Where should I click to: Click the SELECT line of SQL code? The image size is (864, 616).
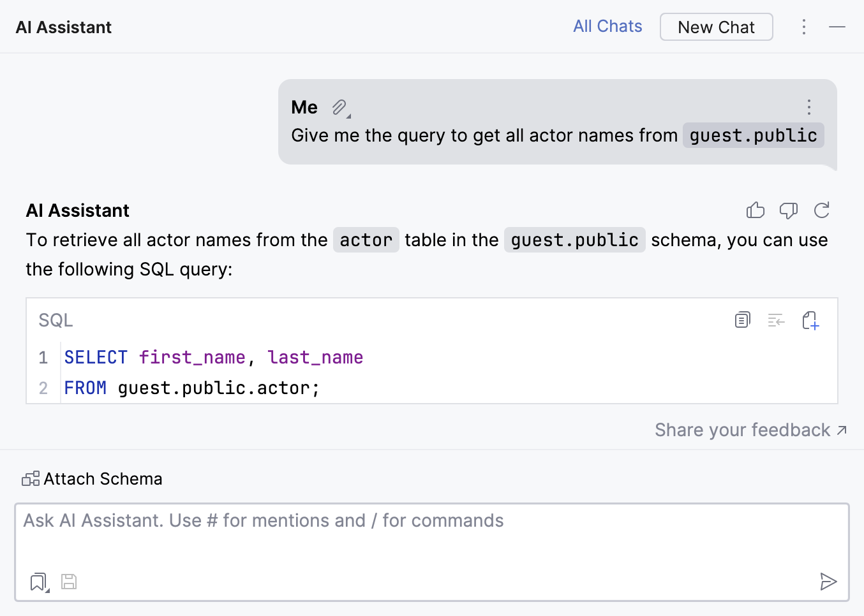[x=214, y=358]
